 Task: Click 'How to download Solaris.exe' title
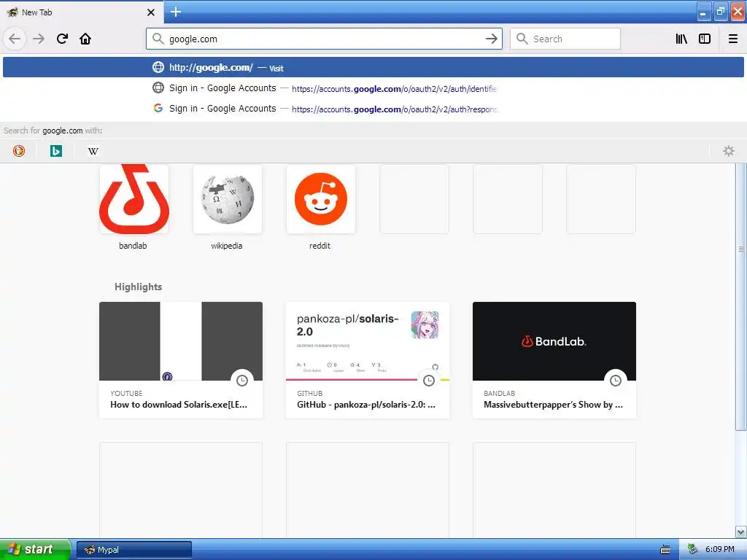coord(179,405)
